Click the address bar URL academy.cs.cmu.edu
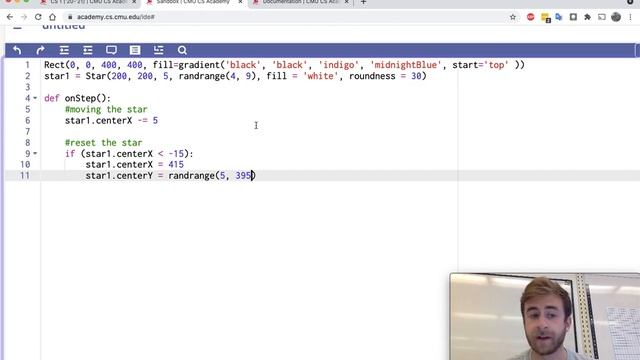640x360 pixels. tap(116, 17)
